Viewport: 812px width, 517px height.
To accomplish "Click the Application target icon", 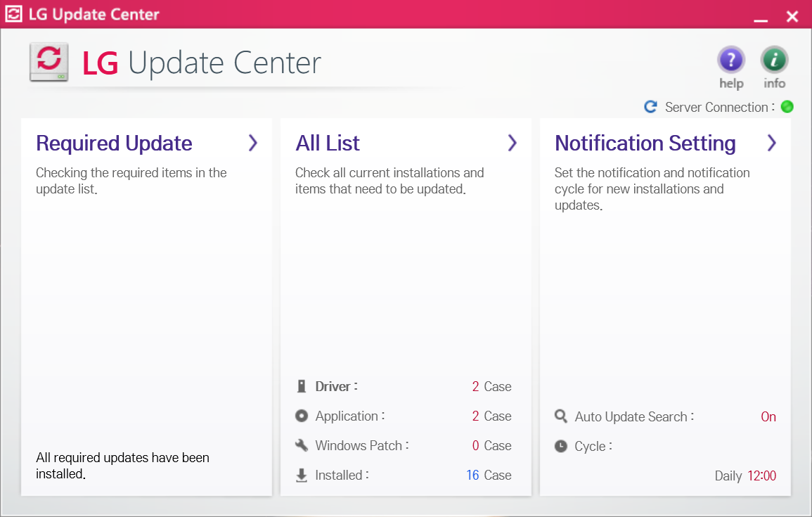I will pos(302,415).
